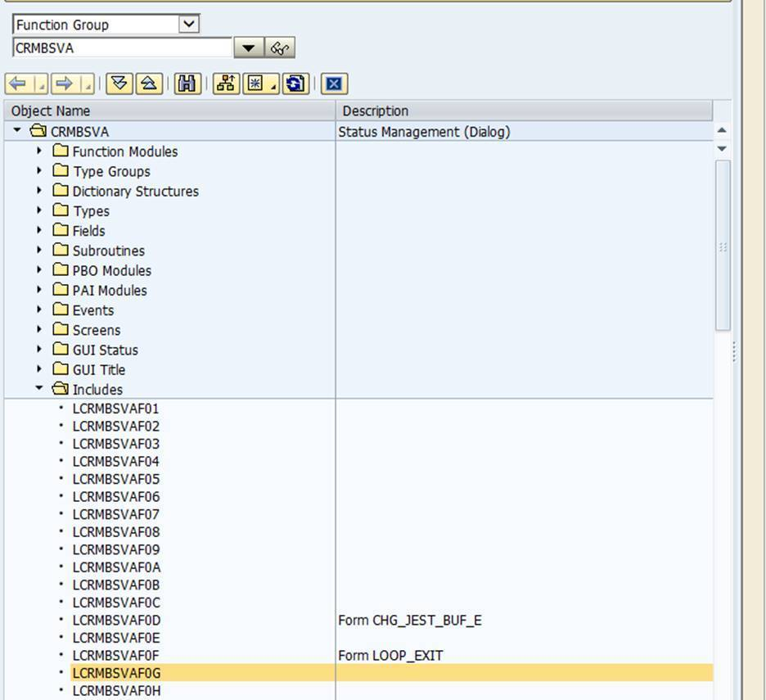Select include LCRMBSVAF04
The image size is (766, 700).
point(115,462)
